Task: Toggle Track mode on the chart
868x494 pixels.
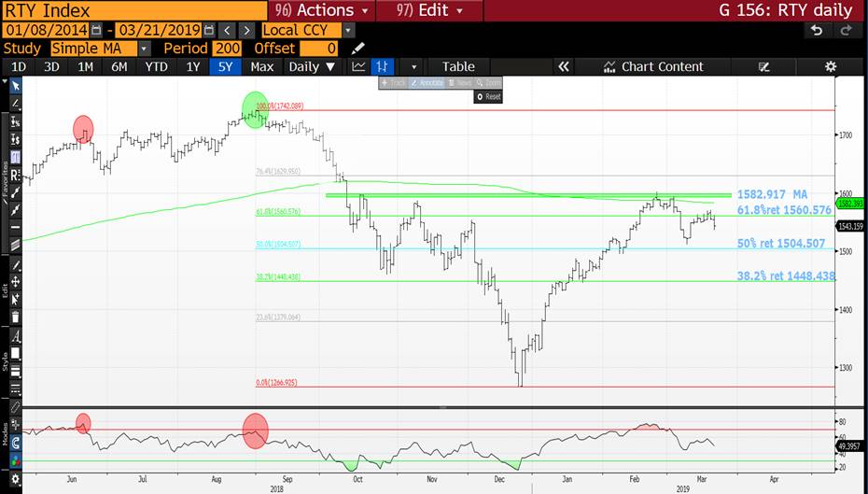Action: 394,83
